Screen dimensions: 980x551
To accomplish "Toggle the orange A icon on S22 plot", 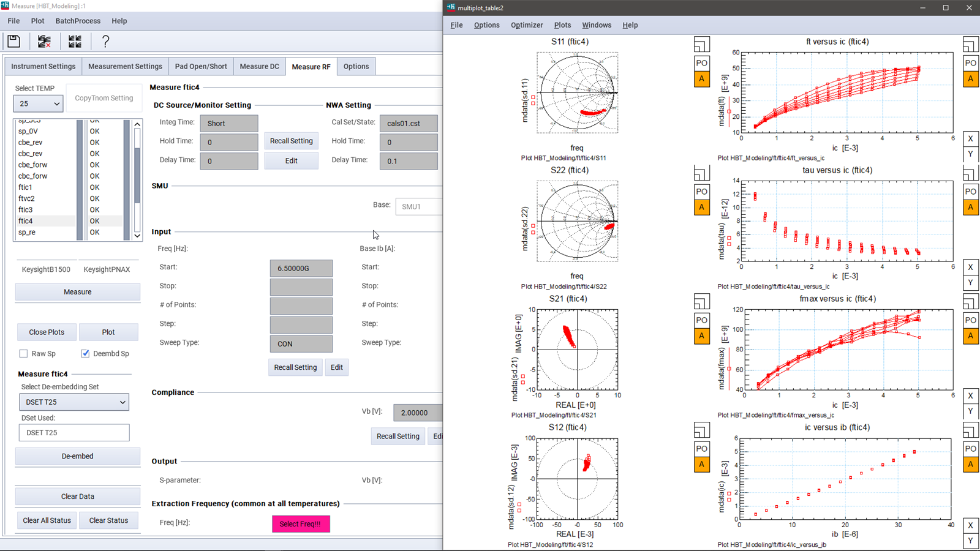I will pos(701,207).
